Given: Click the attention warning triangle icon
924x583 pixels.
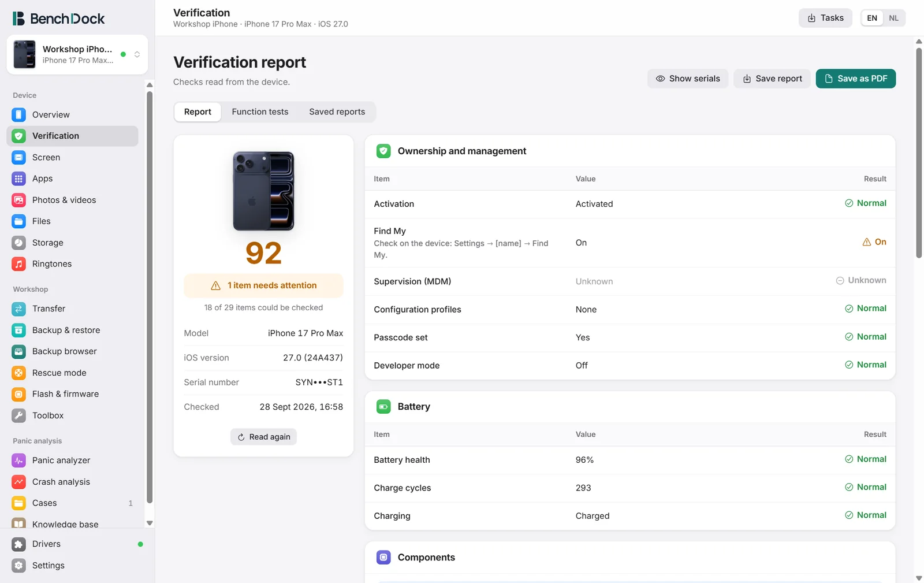Looking at the screenshot, I should click(216, 285).
